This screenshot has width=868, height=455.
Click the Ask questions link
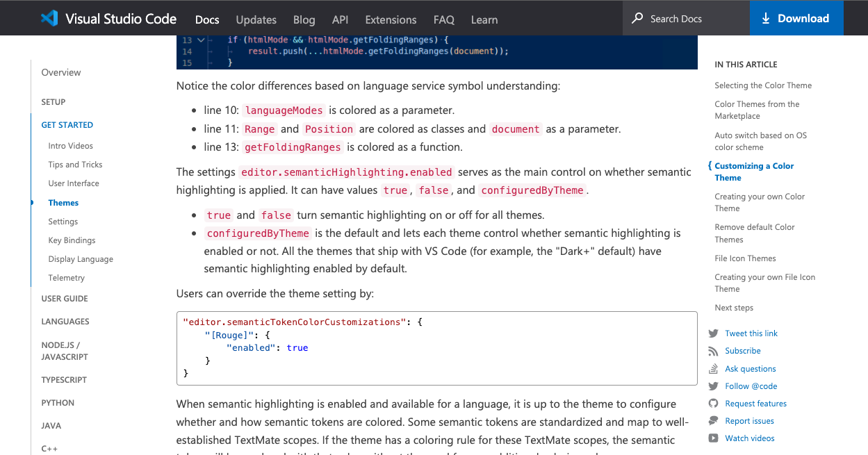(x=751, y=369)
